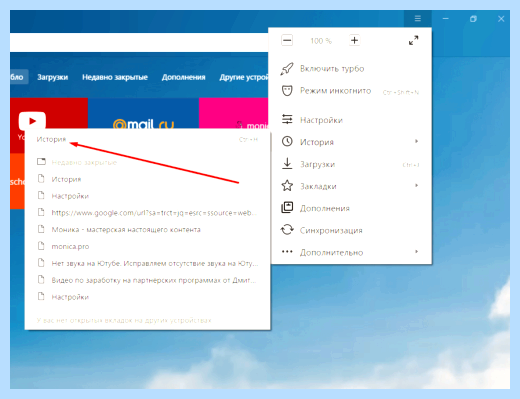This screenshot has width=520, height=399.
Task: Click no-open-tabs-on-other-devices notice text
Action: [124, 320]
